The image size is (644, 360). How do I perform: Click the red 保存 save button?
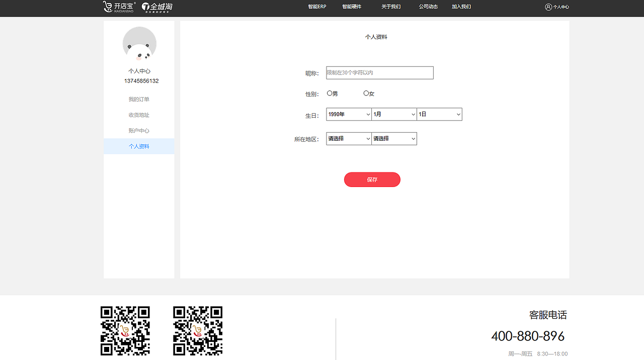pos(372,179)
